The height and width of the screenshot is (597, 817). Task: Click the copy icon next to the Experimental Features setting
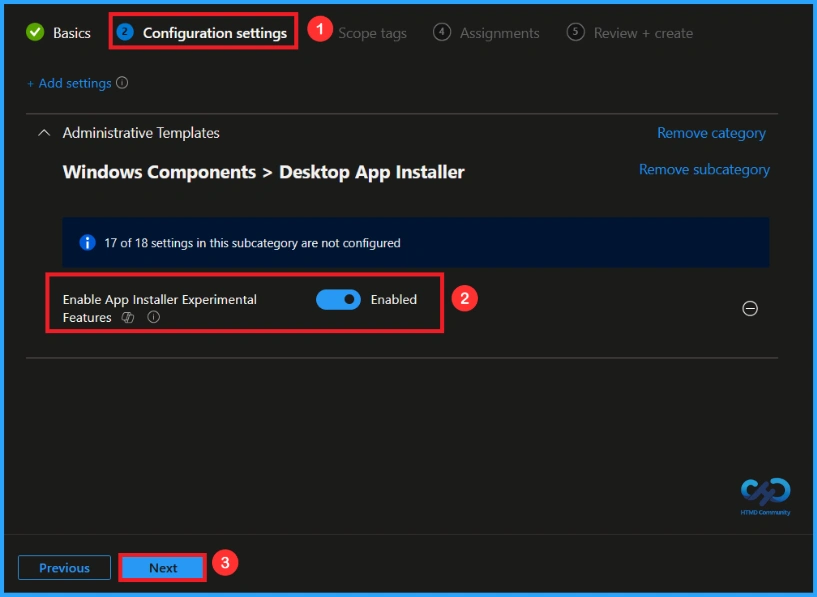[x=128, y=318]
